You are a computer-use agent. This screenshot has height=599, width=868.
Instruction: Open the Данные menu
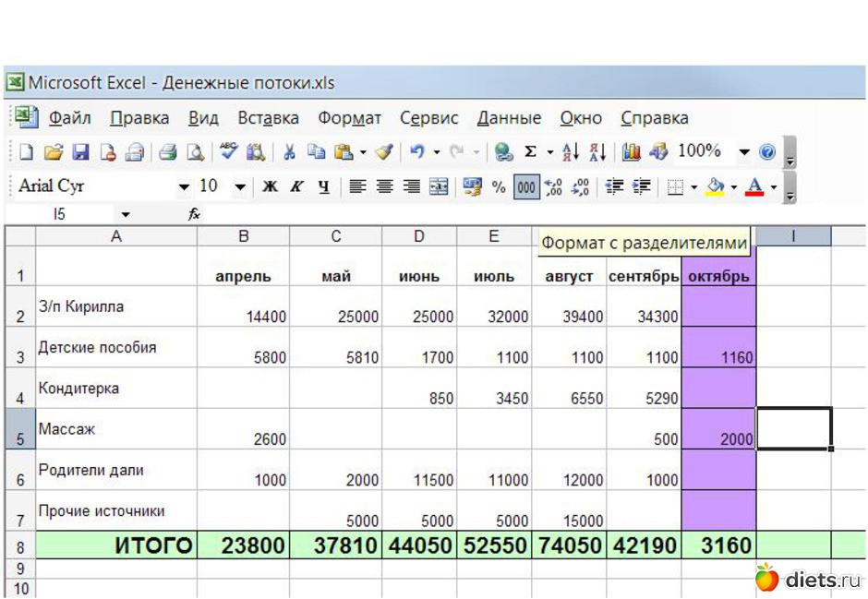pos(509,118)
